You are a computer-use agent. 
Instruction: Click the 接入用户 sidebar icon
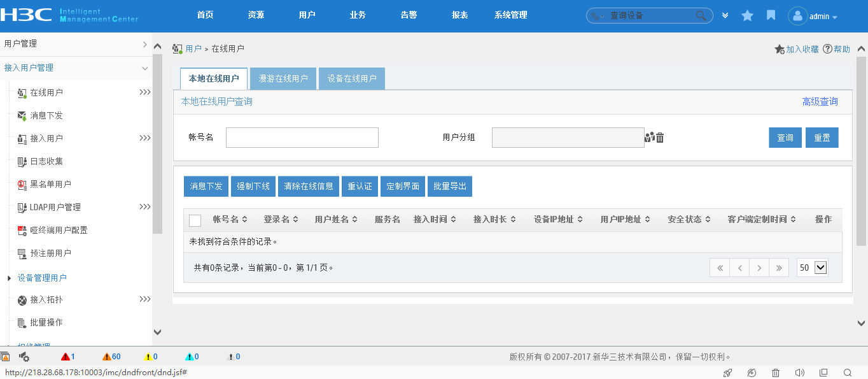click(x=22, y=138)
